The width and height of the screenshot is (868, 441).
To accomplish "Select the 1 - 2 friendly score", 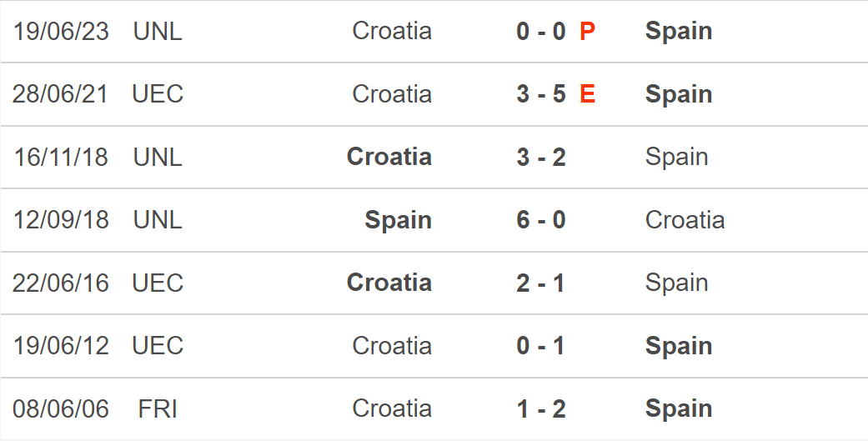I will [x=541, y=409].
